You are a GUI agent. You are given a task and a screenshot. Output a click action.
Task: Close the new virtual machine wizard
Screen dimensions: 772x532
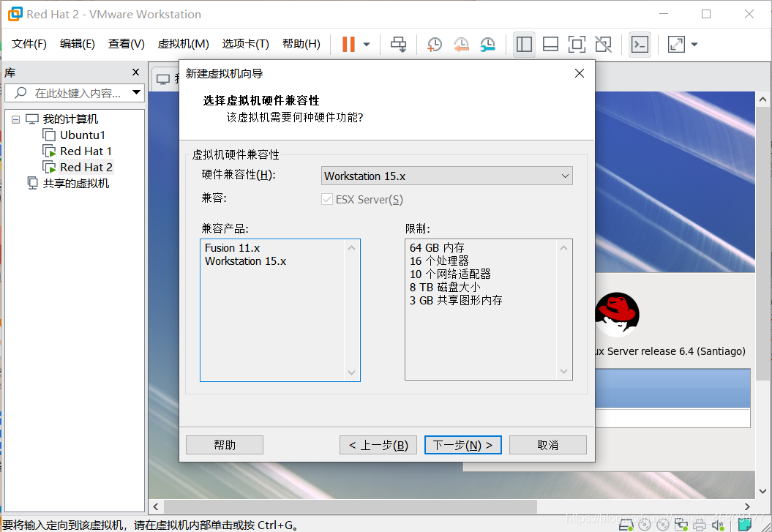(580, 73)
